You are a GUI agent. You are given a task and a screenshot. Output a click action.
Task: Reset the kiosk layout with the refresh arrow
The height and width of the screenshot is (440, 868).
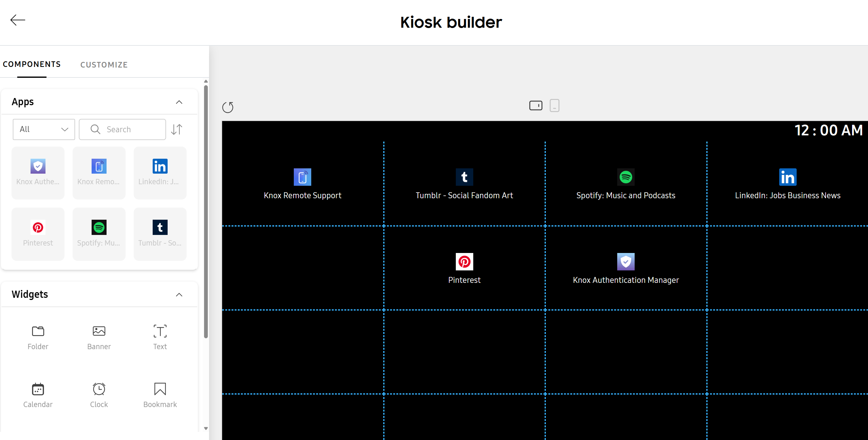coord(228,107)
